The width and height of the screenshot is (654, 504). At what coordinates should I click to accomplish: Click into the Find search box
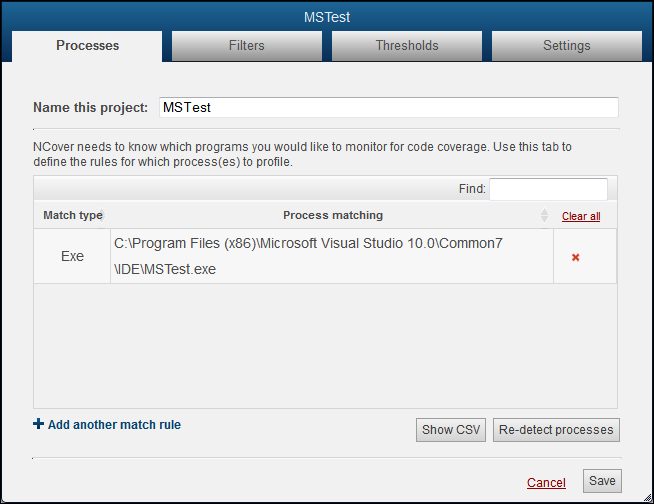[548, 189]
